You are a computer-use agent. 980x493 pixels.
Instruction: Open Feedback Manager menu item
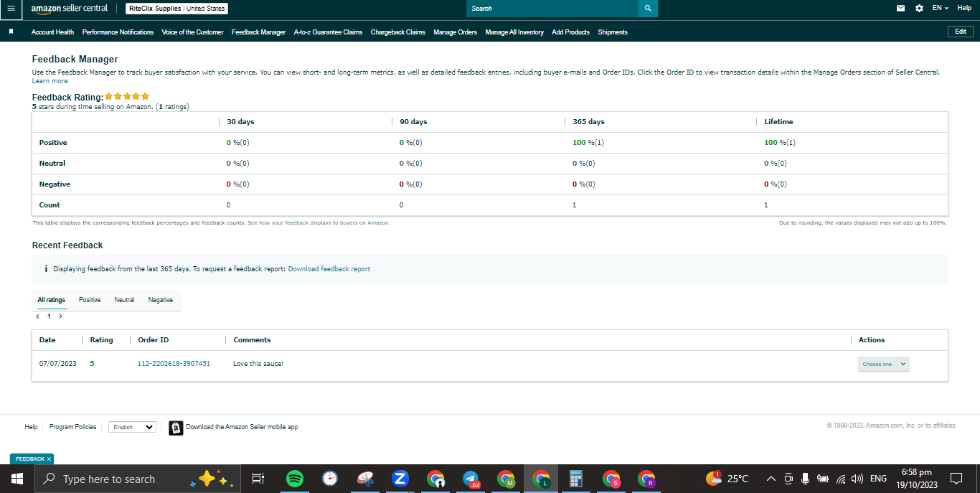258,32
